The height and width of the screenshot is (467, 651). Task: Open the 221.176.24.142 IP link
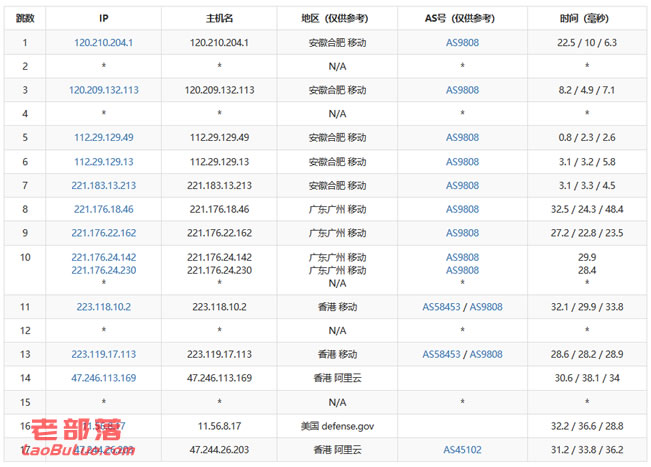pyautogui.click(x=103, y=257)
